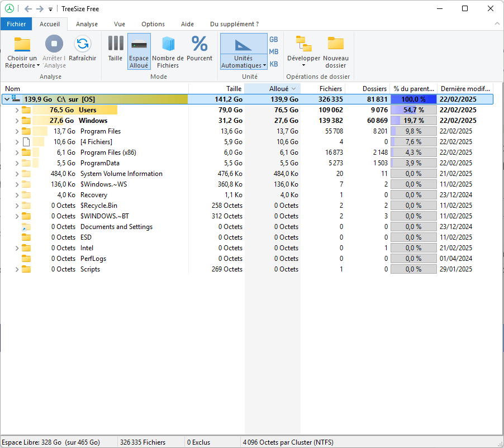Sort by the Fichiers column header
The width and height of the screenshot is (504, 448).
[323, 89]
